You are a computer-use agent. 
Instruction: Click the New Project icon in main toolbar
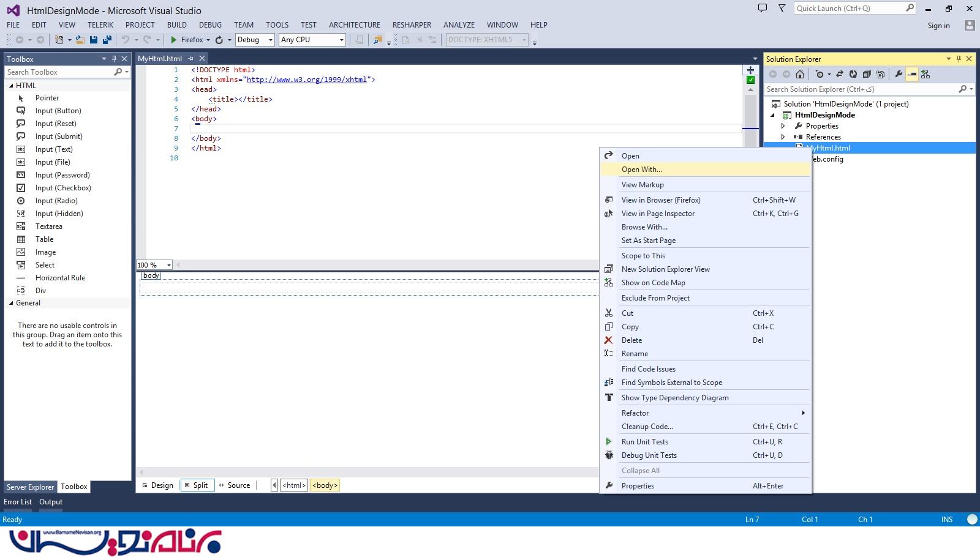click(x=59, y=40)
